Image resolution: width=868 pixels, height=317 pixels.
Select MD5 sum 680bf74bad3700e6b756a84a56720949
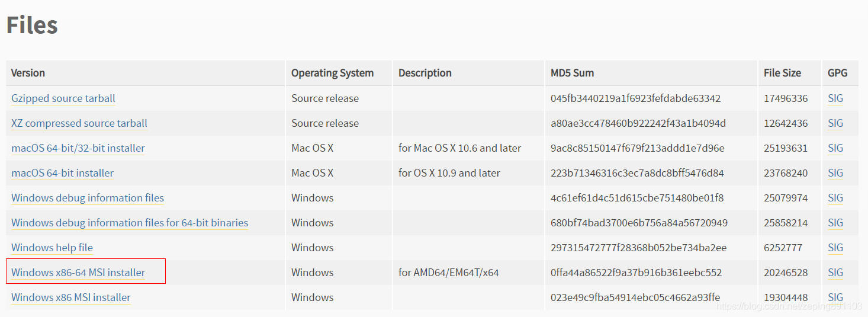coord(639,223)
